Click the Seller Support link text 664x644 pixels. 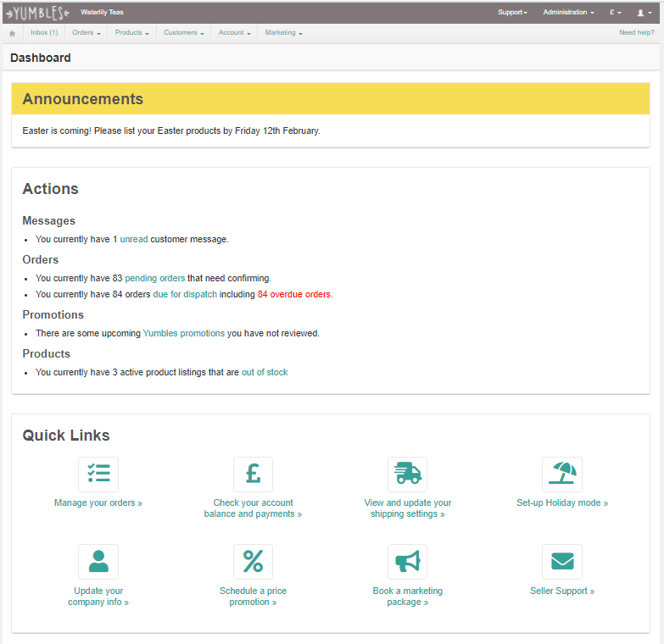pos(562,591)
